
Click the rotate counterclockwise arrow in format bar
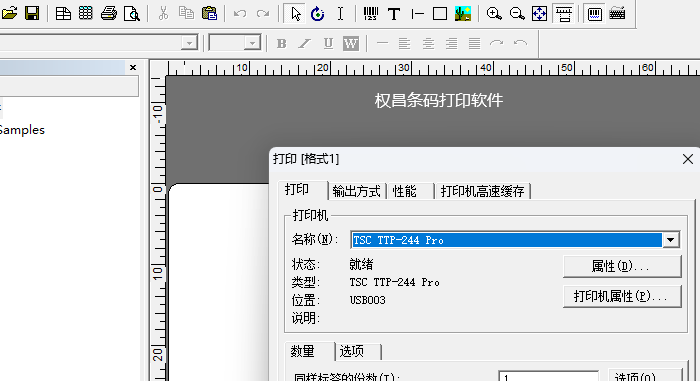pyautogui.click(x=520, y=43)
